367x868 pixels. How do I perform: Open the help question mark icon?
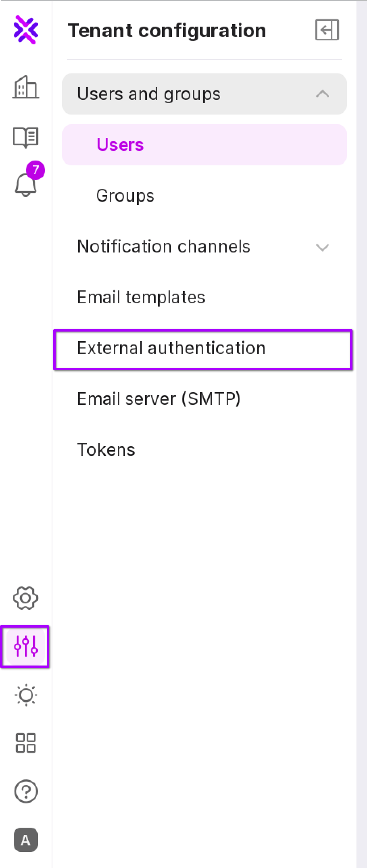[26, 791]
